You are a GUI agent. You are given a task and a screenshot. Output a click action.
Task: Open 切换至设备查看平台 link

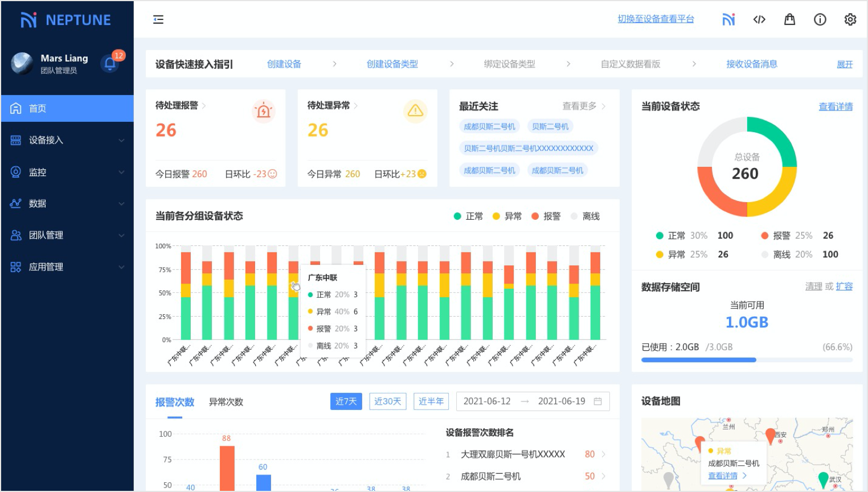[656, 19]
